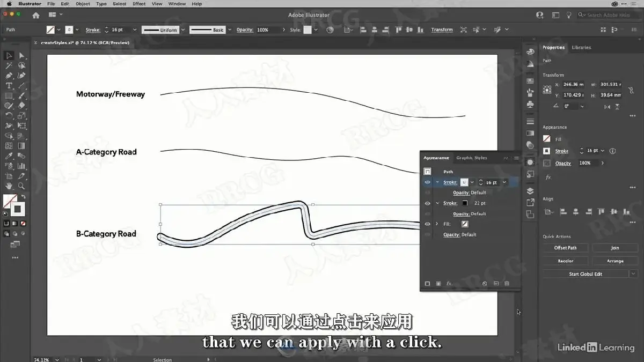
Task: Select the Zoom tool
Action: (x=21, y=186)
